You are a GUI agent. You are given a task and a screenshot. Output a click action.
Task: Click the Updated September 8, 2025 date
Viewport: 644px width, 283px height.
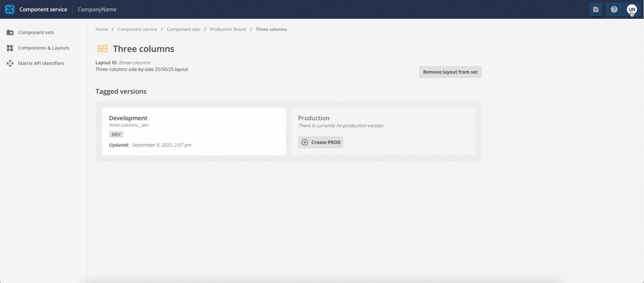[x=162, y=145]
